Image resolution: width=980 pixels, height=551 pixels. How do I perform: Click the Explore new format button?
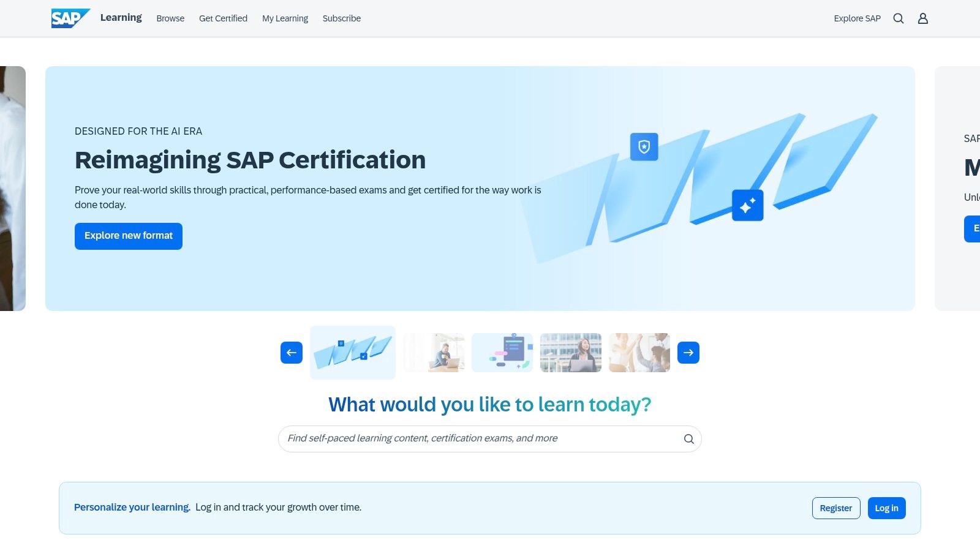tap(128, 236)
